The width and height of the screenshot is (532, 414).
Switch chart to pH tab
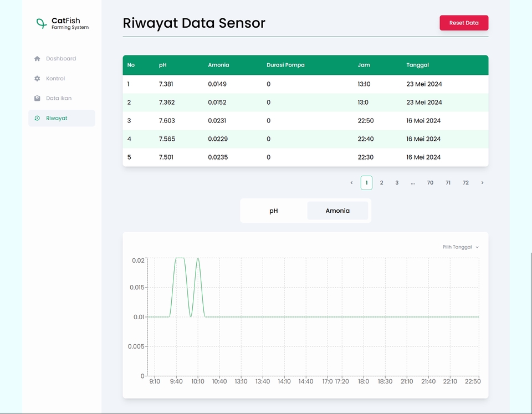[x=274, y=211]
